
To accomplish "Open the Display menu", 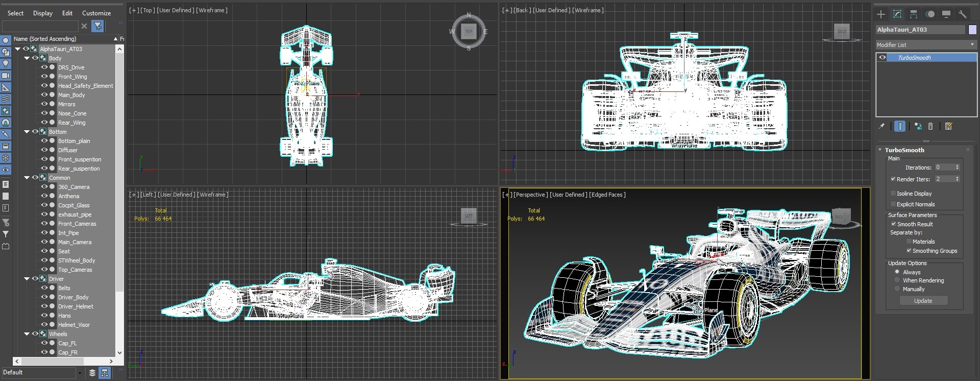I will 43,13.
